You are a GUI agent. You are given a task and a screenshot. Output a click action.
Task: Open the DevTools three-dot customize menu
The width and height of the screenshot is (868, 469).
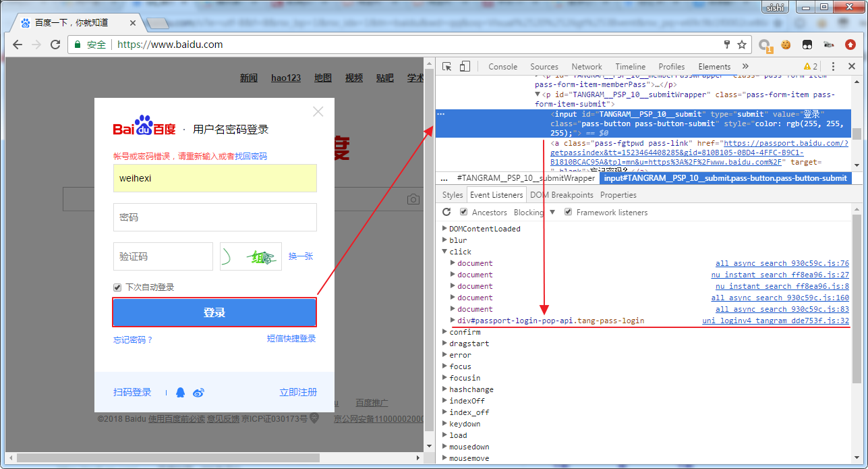(x=834, y=66)
